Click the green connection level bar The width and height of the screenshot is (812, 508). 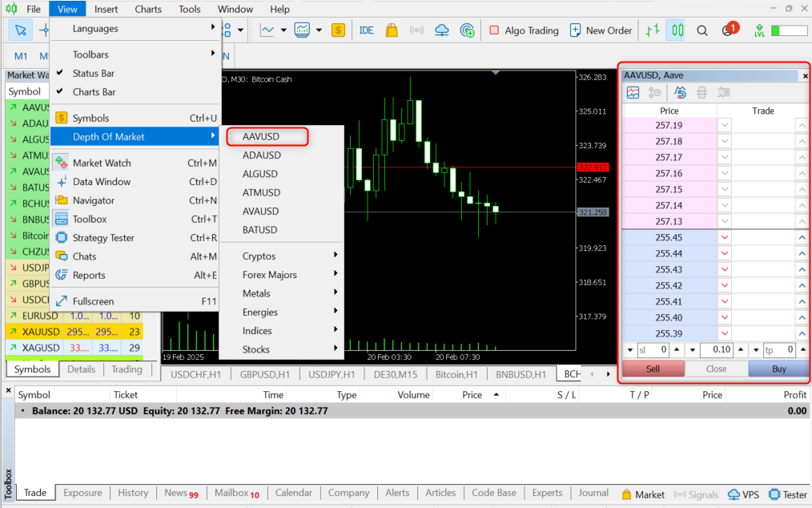[789, 30]
